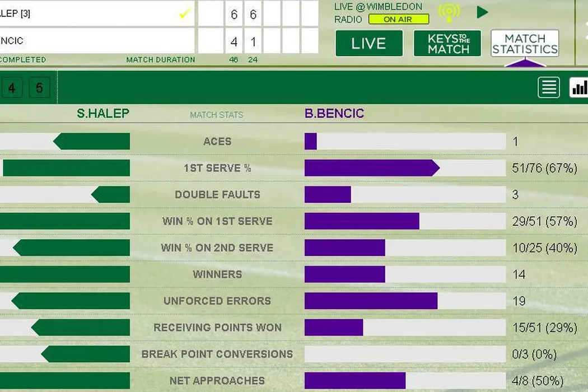Toggle the ON AIR radio indicator

coord(398,19)
